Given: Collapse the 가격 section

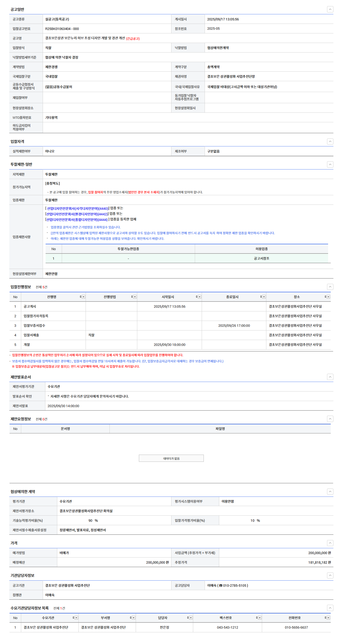Looking at the screenshot, I should click(x=330, y=543).
